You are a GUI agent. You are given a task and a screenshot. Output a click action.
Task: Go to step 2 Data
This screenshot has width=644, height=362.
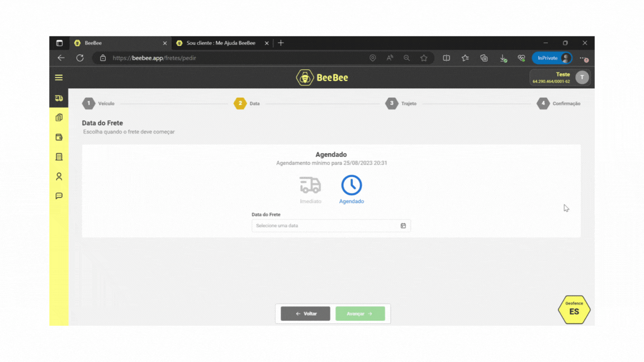coord(247,103)
